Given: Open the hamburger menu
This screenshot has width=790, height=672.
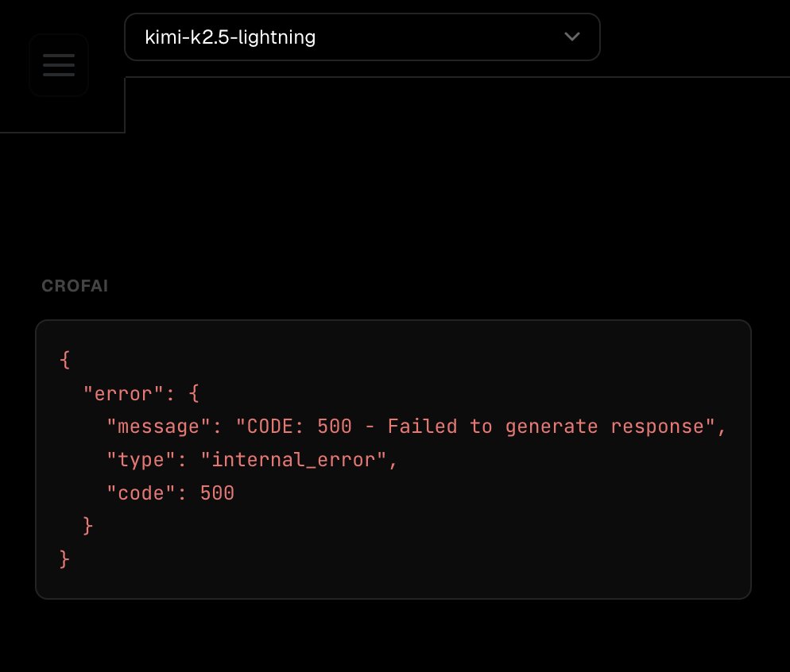Looking at the screenshot, I should click(59, 65).
